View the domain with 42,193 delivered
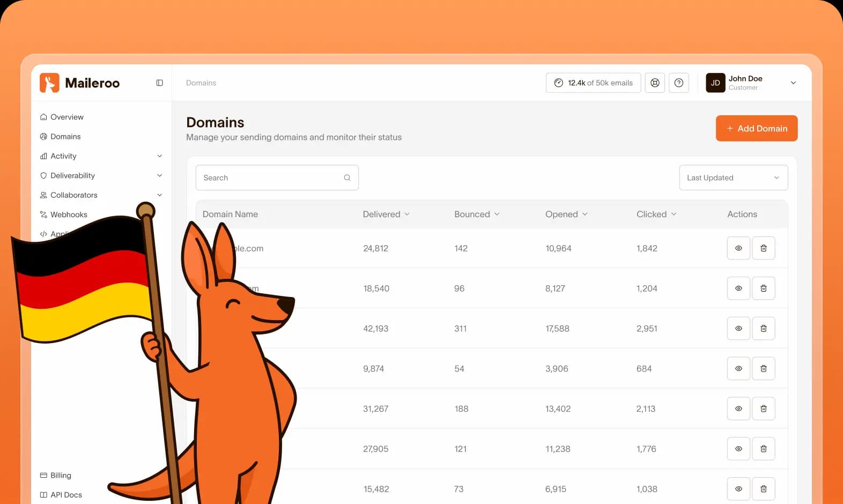Screen dimensions: 843x504 [738, 328]
